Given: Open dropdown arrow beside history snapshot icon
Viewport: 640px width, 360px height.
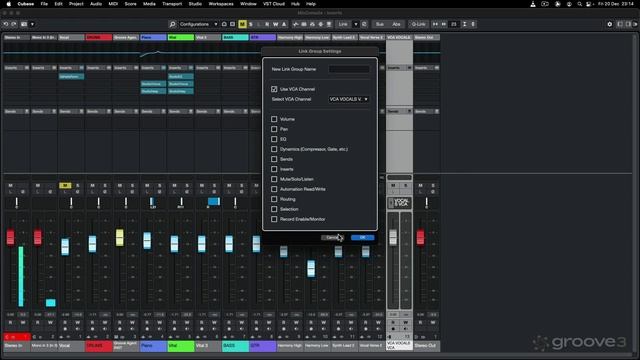Looking at the screenshot, I should (32, 24).
